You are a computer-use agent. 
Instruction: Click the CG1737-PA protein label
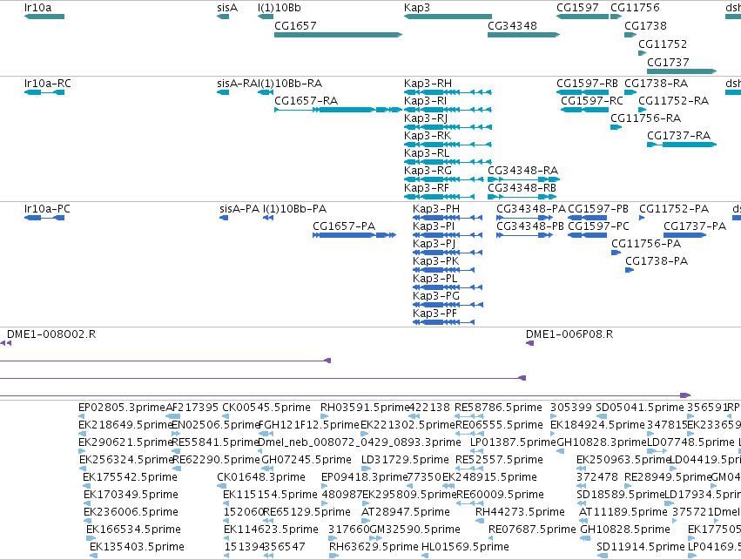[x=695, y=226]
